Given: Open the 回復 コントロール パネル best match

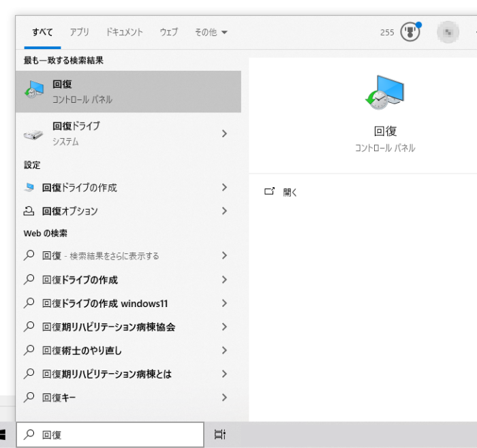Looking at the screenshot, I should coord(128,91).
